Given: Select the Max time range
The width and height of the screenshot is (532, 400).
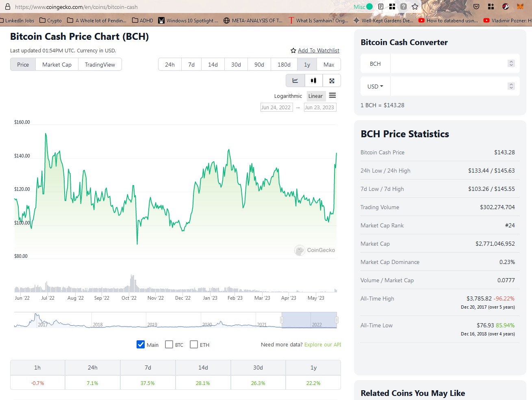Looking at the screenshot, I should 329,65.
